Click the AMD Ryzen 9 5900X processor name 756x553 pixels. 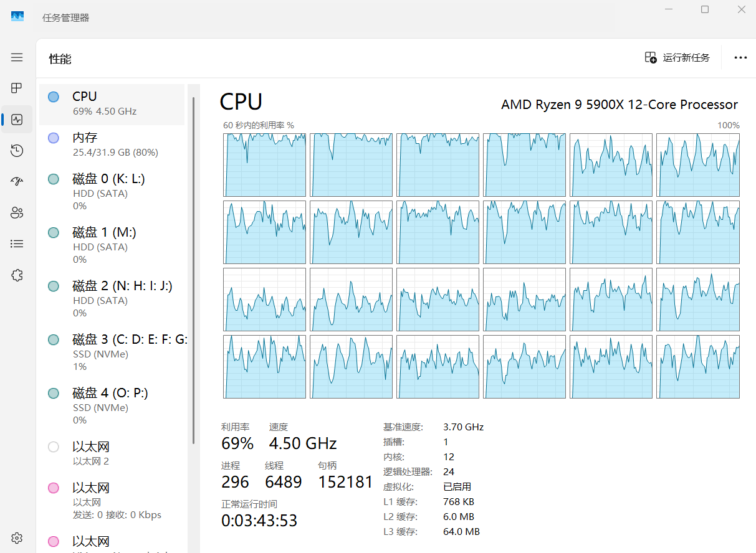tap(620, 105)
